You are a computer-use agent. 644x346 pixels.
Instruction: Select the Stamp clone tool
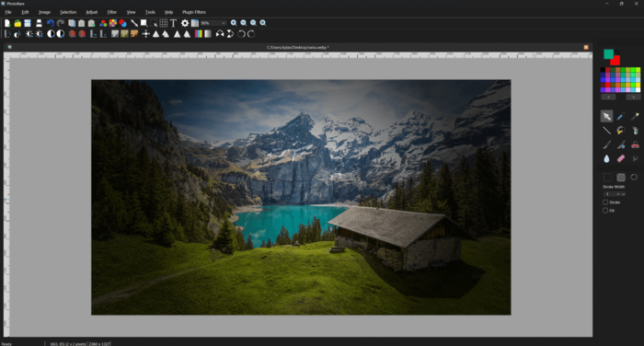click(635, 144)
